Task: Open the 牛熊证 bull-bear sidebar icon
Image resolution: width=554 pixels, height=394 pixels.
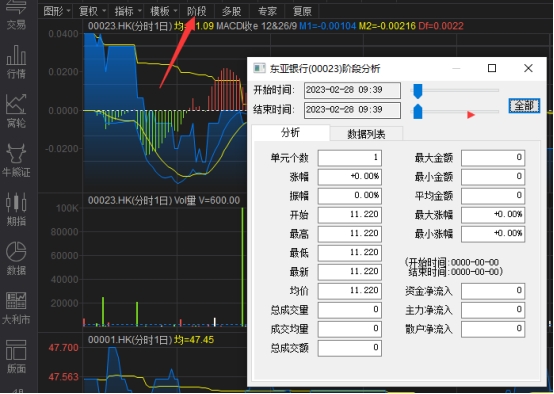Action: point(16,160)
